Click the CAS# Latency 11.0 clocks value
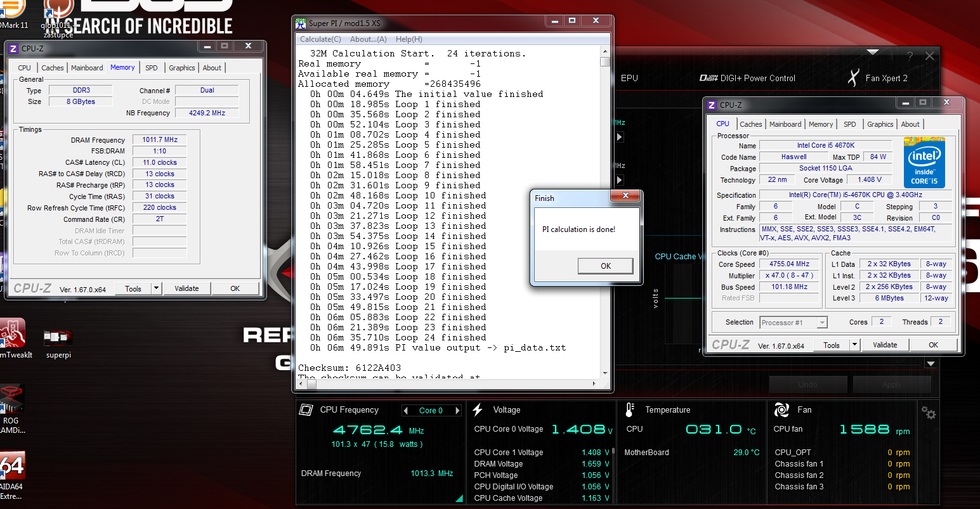 (159, 162)
